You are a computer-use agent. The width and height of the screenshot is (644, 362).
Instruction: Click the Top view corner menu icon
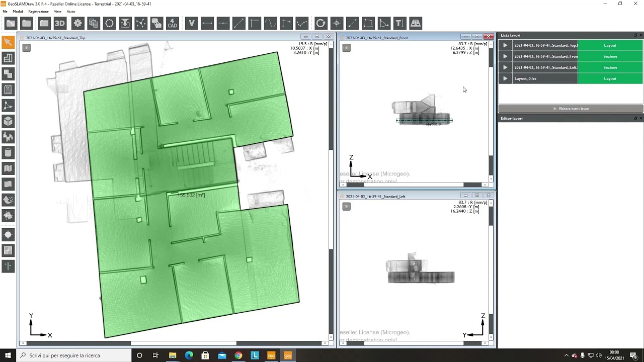click(27, 48)
